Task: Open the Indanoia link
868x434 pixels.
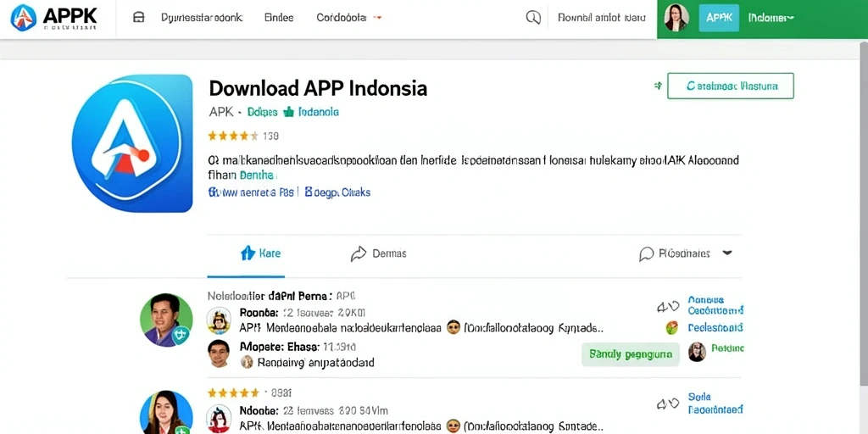Action: 319,112
